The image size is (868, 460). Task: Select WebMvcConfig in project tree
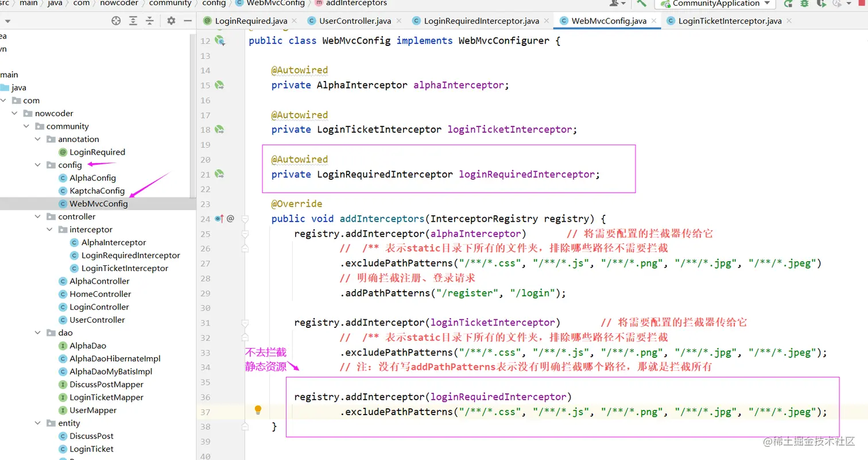99,204
